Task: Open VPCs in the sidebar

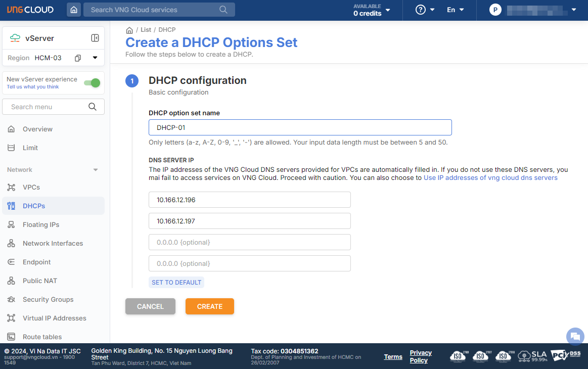Action: pos(31,188)
